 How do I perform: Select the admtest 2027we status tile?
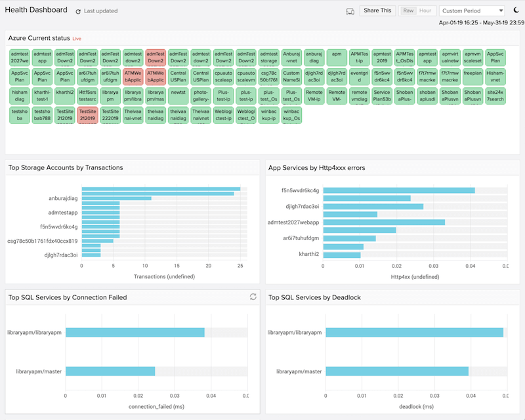[20, 57]
